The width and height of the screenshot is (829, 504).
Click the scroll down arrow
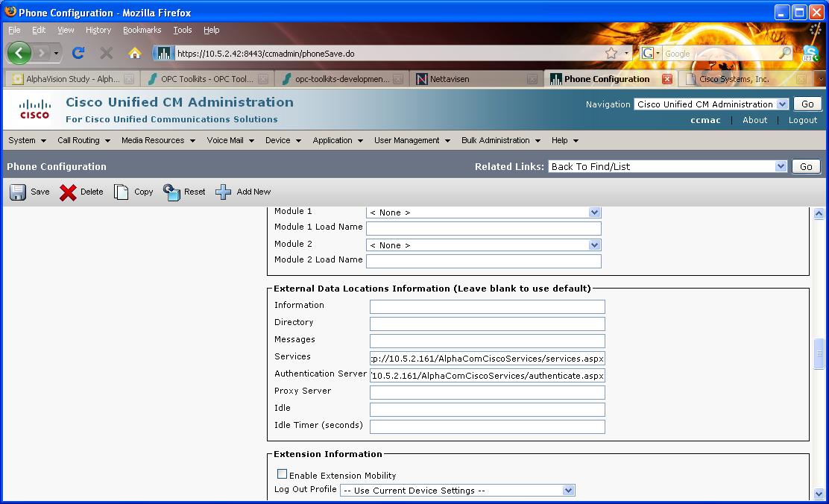(819, 494)
